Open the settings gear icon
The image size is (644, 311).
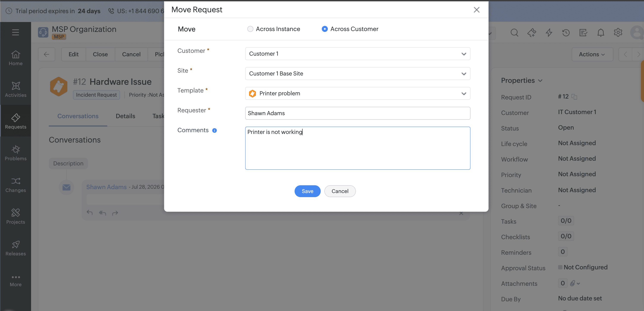point(618,33)
